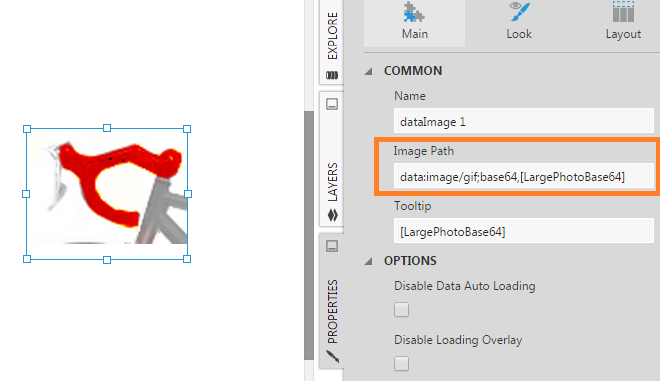Collapse the COMMON section
Image resolution: width=660 pixels, height=381 pixels.
pos(369,71)
